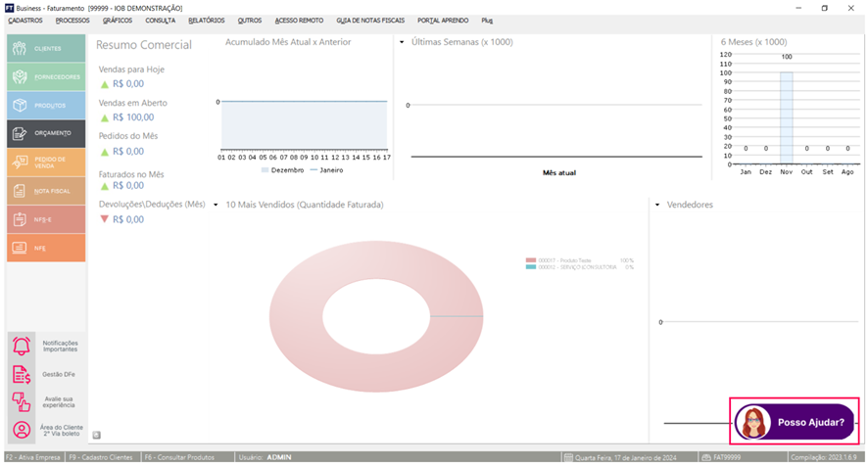The height and width of the screenshot is (465, 868).
Task: Expand the Últimas Semanas dropdown arrow
Action: point(403,42)
